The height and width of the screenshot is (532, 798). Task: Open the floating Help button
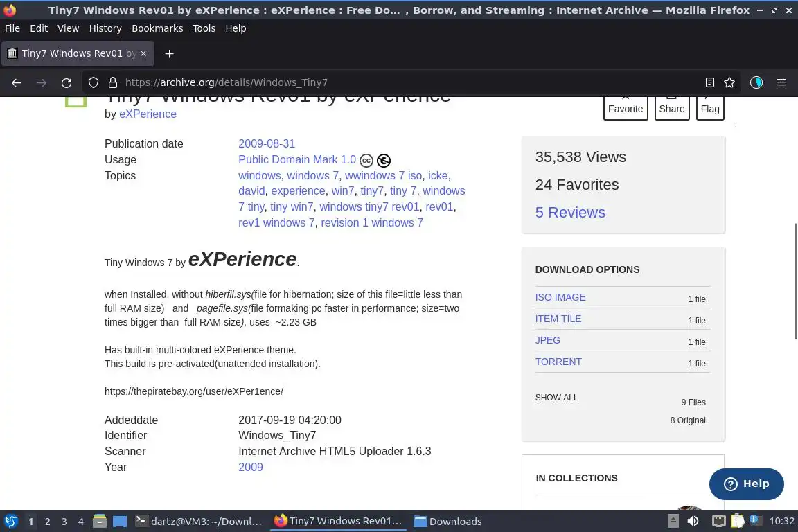(x=747, y=484)
